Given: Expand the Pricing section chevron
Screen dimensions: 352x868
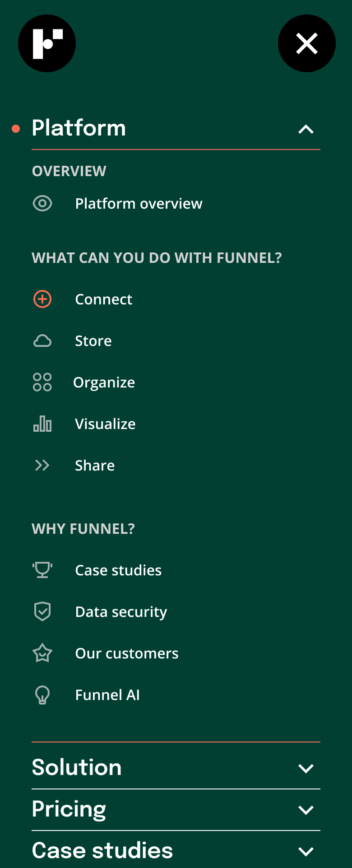Looking at the screenshot, I should pos(306,810).
